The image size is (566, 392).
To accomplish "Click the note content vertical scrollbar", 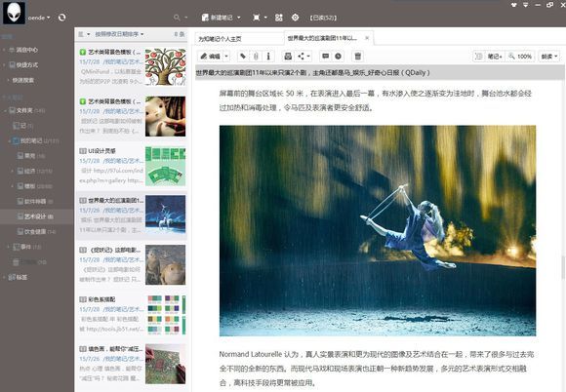I will (563, 267).
